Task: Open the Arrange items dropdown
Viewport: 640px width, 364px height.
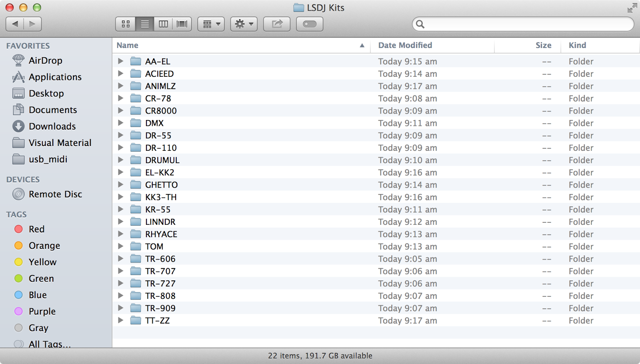Action: (x=211, y=24)
